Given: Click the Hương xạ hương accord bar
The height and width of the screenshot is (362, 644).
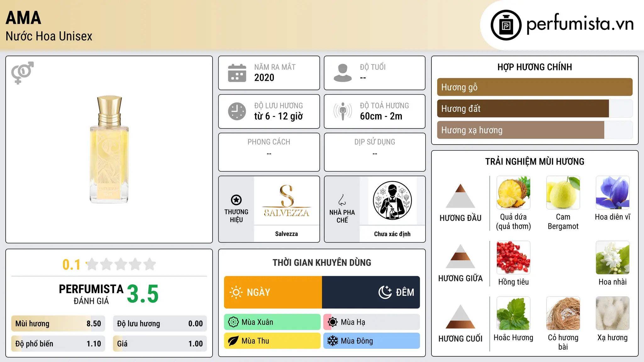Looking at the screenshot, I should coord(535,130).
